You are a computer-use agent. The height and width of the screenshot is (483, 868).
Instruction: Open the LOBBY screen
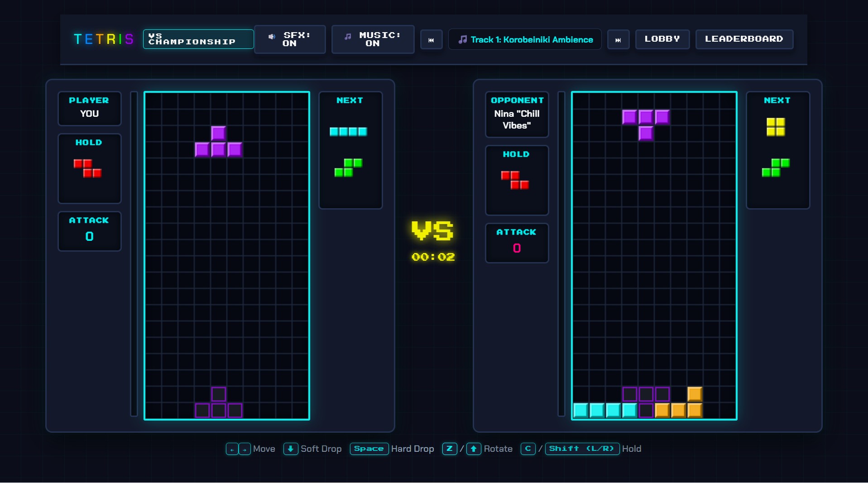click(662, 39)
